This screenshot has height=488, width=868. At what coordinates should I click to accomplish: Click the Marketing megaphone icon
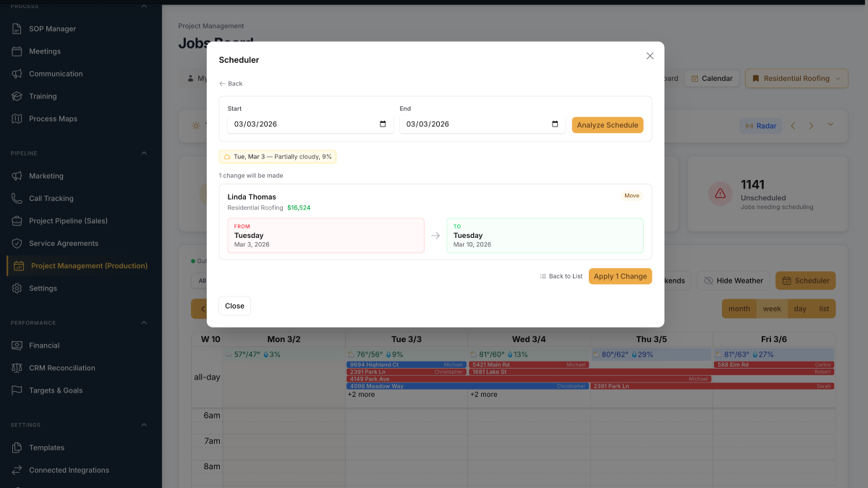17,176
